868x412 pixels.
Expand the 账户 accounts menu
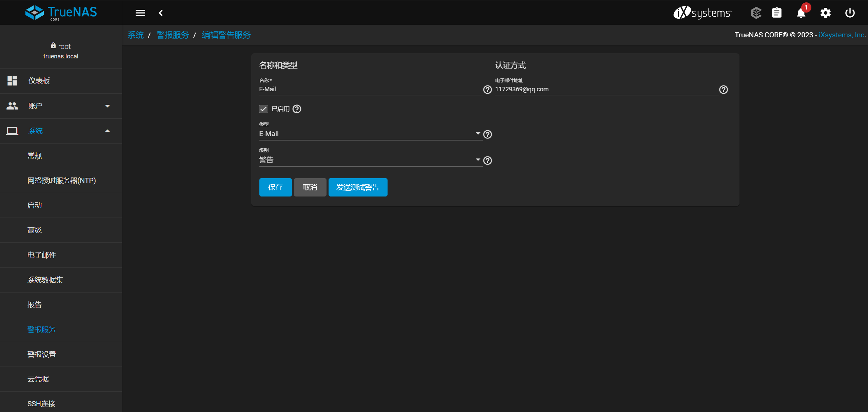pos(61,106)
